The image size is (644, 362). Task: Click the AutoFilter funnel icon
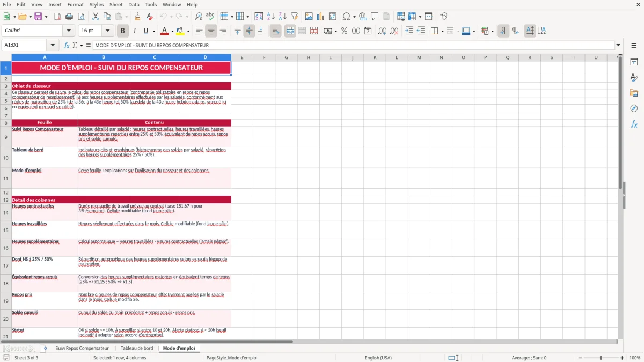(x=294, y=17)
